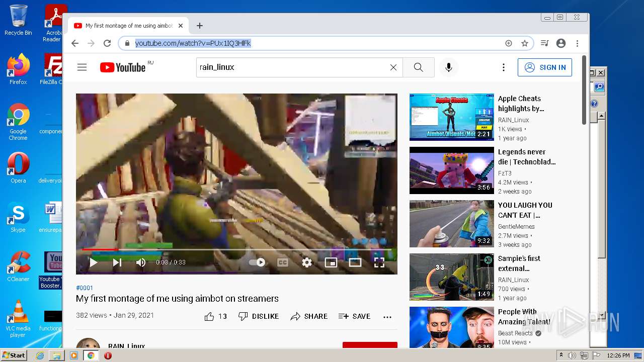Open Internet Explorer from the taskbar

click(40, 355)
